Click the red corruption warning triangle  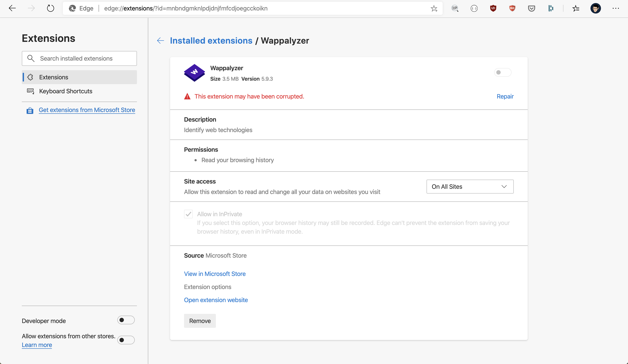click(187, 96)
